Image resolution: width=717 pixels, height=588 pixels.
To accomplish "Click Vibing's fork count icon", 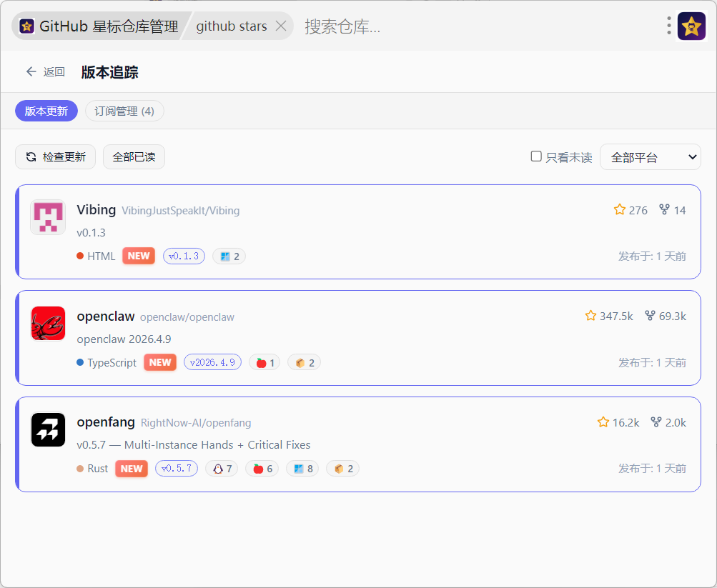I will (x=664, y=209).
